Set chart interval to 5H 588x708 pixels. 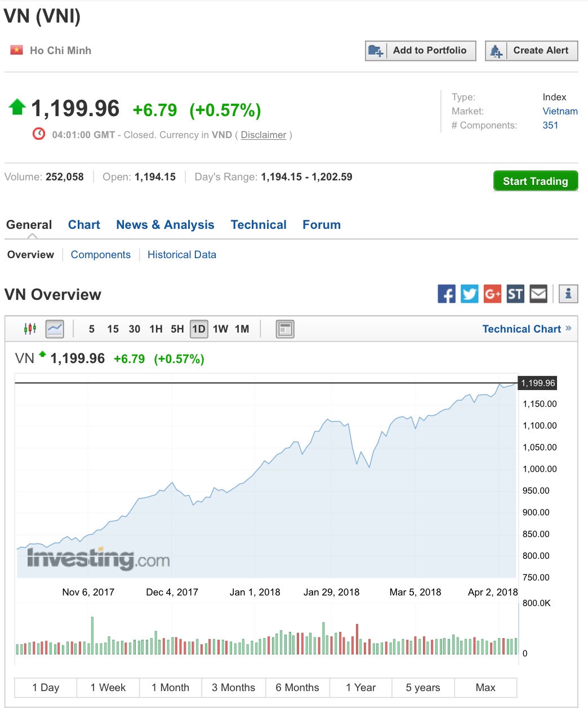(x=177, y=329)
